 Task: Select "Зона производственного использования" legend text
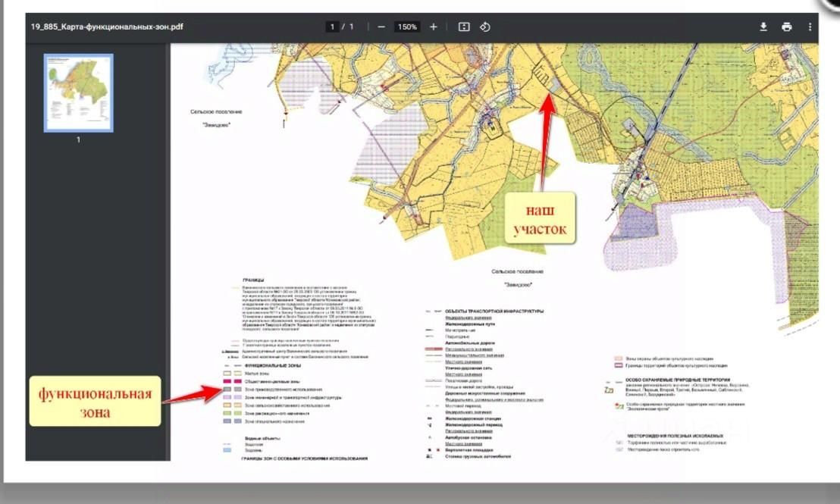[x=284, y=390]
